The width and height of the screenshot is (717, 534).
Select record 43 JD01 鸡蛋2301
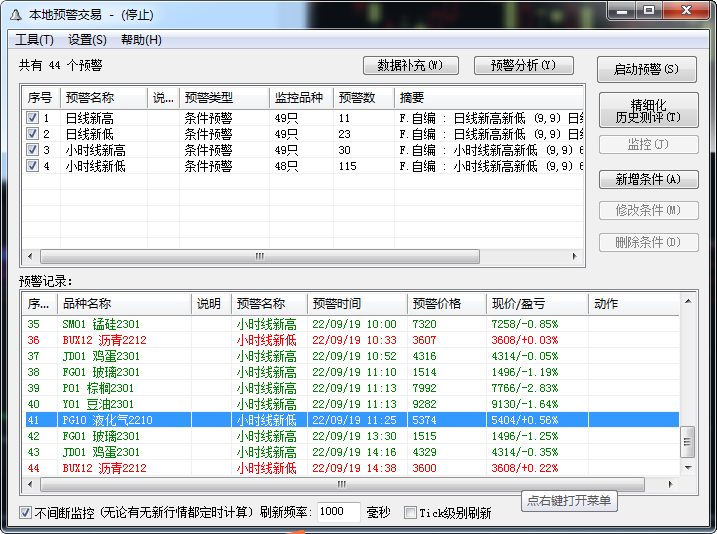pyautogui.click(x=352, y=452)
